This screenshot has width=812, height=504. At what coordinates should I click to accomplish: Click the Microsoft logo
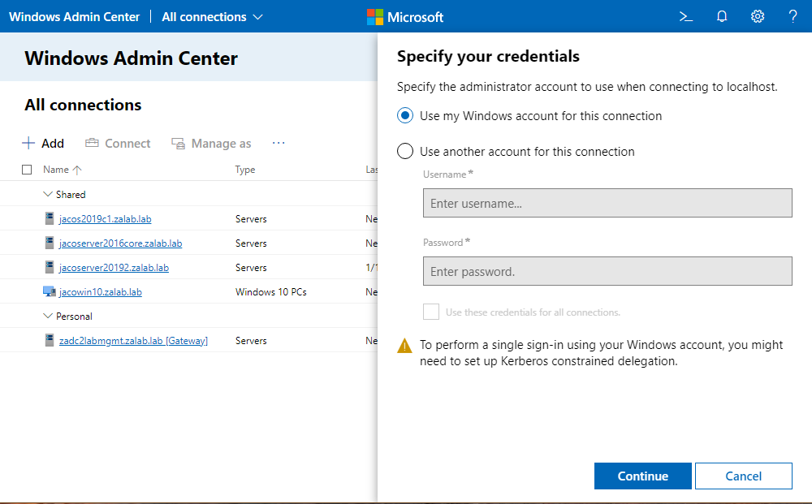(x=375, y=16)
